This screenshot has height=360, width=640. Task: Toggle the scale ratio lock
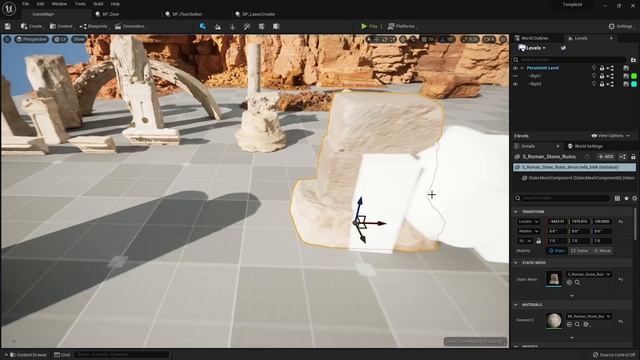(538, 241)
